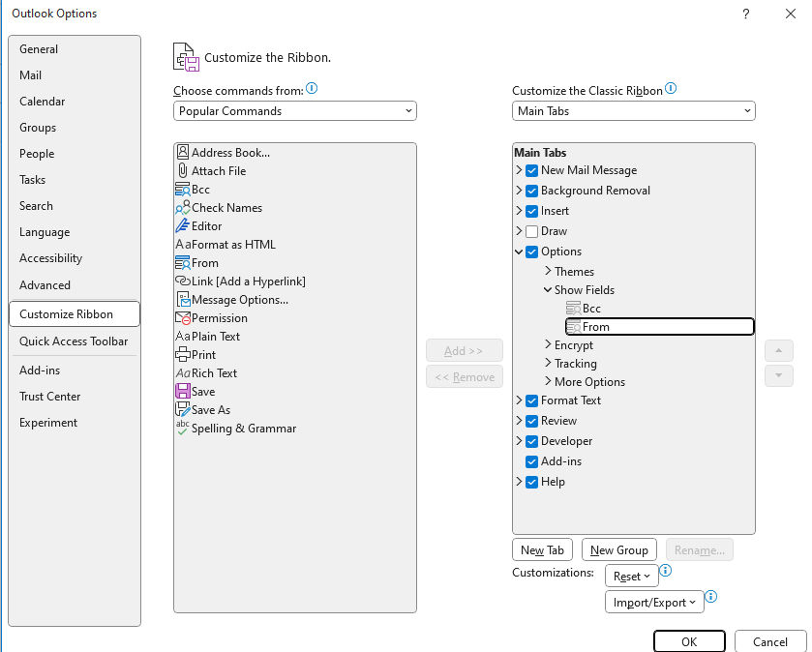Screen dimensions: 812x652
Task: Expand the Encrypt group
Action: (548, 344)
